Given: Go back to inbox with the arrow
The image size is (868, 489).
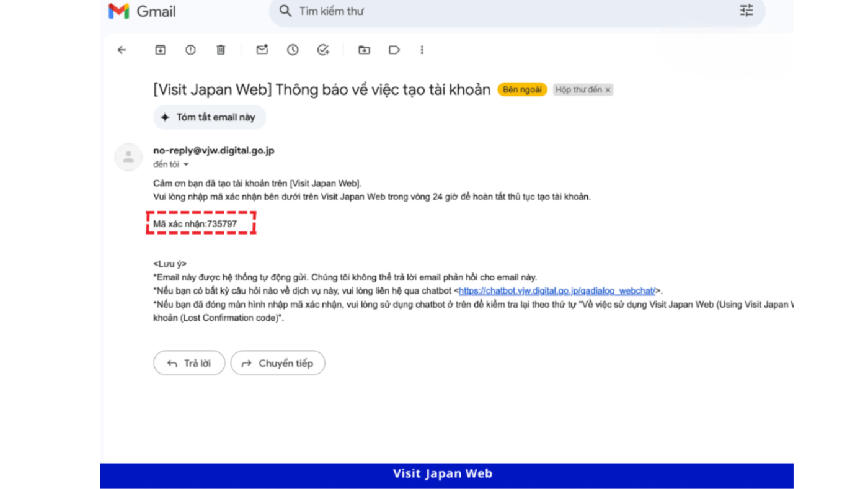Looking at the screenshot, I should click(x=122, y=50).
